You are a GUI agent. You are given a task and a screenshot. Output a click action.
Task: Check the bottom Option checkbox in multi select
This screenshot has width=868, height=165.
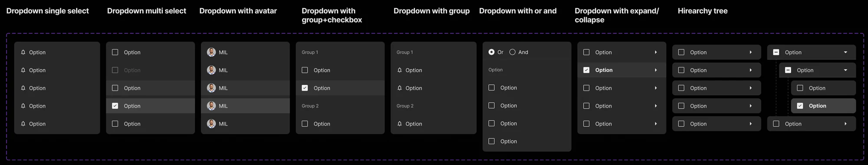(115, 123)
